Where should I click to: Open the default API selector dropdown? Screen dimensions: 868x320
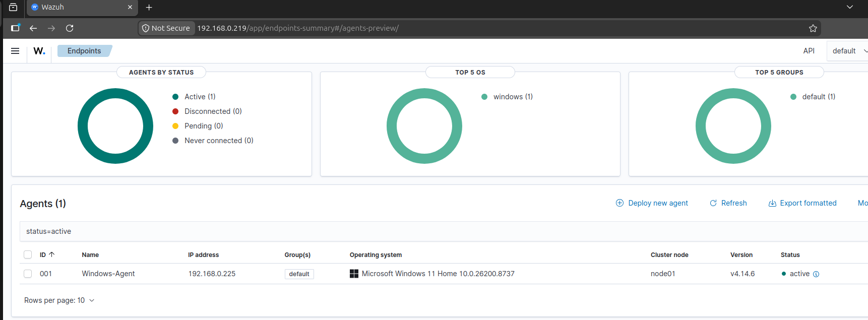coord(849,51)
